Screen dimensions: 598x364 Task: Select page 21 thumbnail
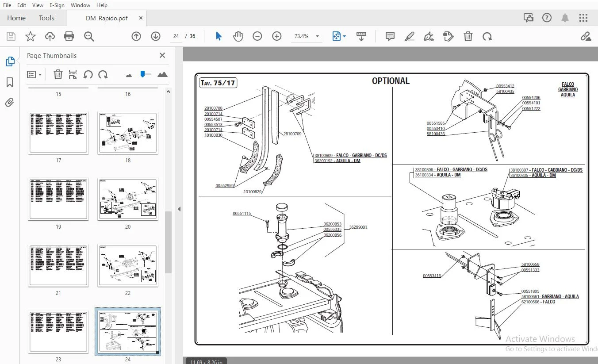coord(58,265)
